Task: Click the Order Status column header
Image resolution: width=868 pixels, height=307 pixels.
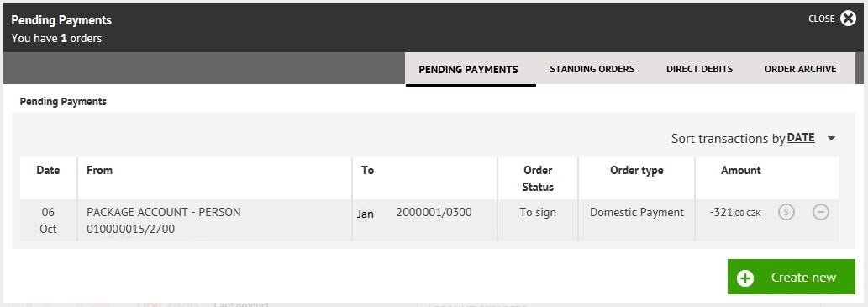Action: pos(538,178)
